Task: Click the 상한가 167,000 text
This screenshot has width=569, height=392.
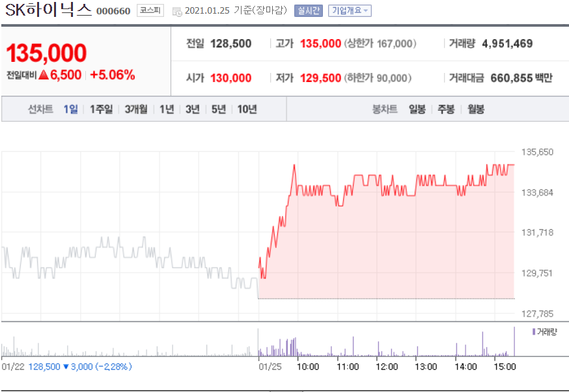Action: click(x=380, y=44)
